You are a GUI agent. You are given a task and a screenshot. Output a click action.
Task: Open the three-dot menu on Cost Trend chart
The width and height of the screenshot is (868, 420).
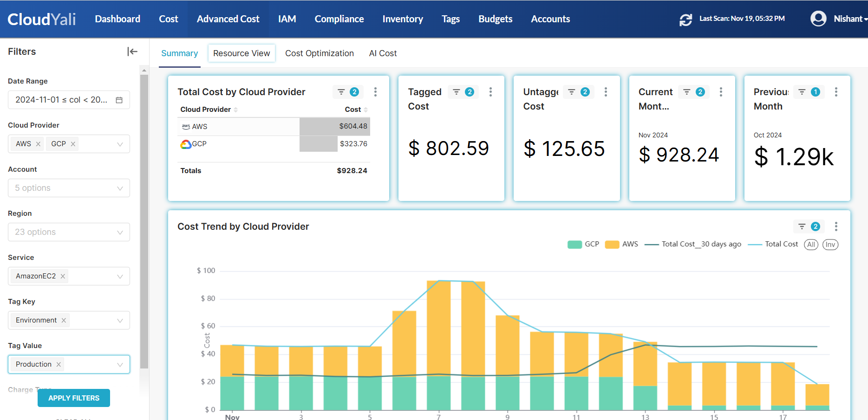pyautogui.click(x=835, y=226)
